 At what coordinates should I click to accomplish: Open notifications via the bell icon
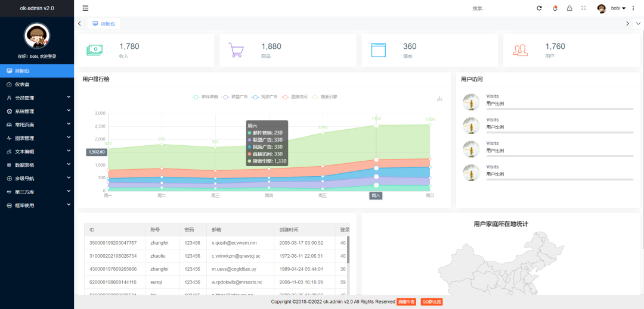(555, 8)
